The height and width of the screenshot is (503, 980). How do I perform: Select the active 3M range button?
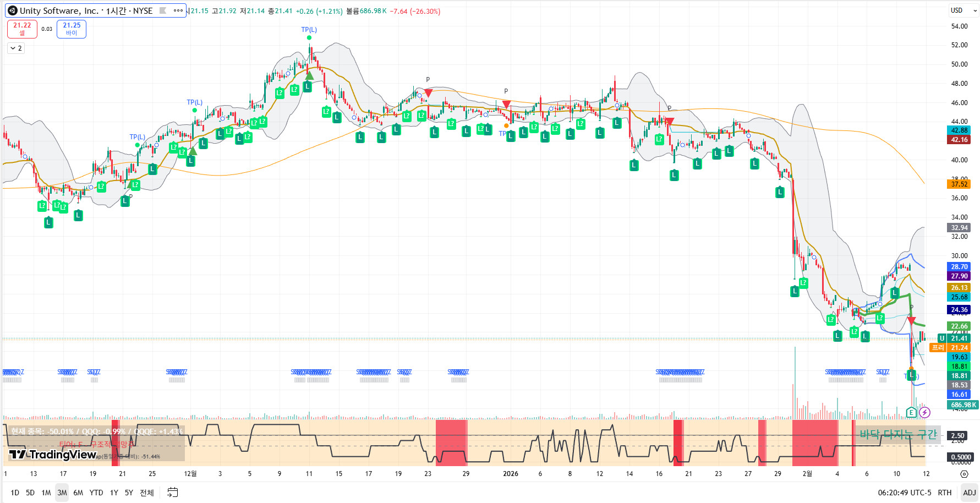pos(62,493)
